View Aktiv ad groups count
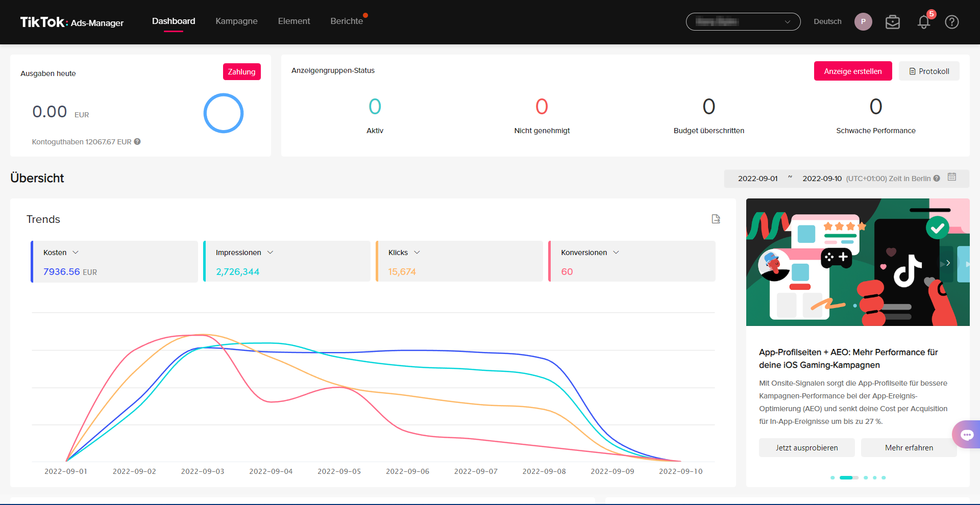 [x=375, y=107]
